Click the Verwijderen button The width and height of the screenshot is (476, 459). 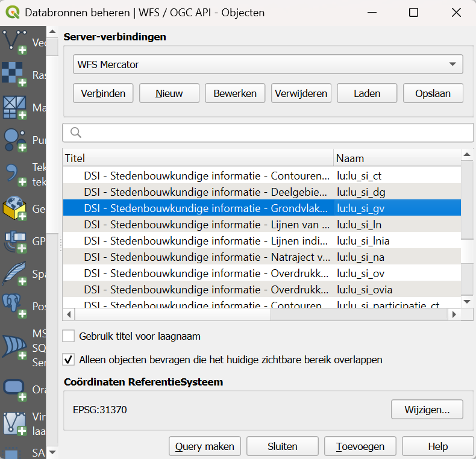[301, 93]
